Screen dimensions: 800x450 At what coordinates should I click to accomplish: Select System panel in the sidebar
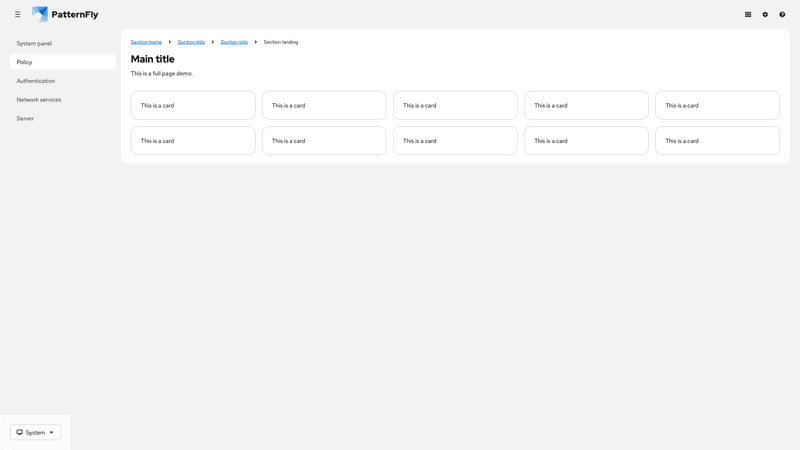tap(34, 44)
